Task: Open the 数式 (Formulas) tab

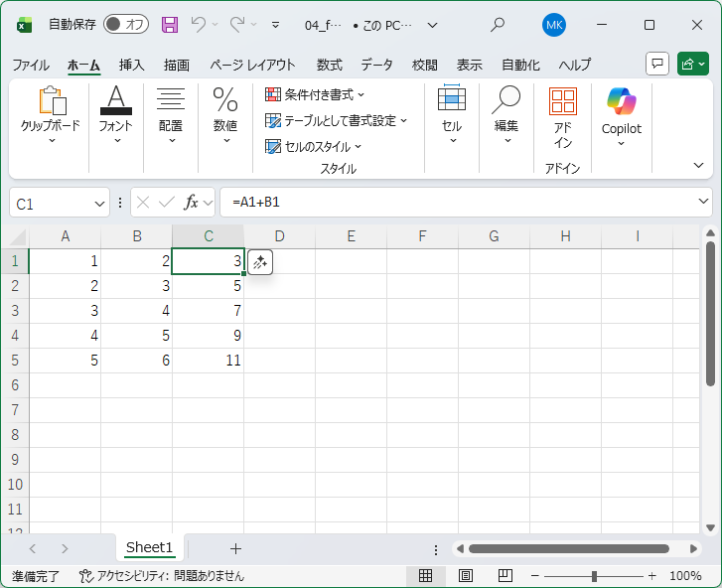Action: (329, 65)
